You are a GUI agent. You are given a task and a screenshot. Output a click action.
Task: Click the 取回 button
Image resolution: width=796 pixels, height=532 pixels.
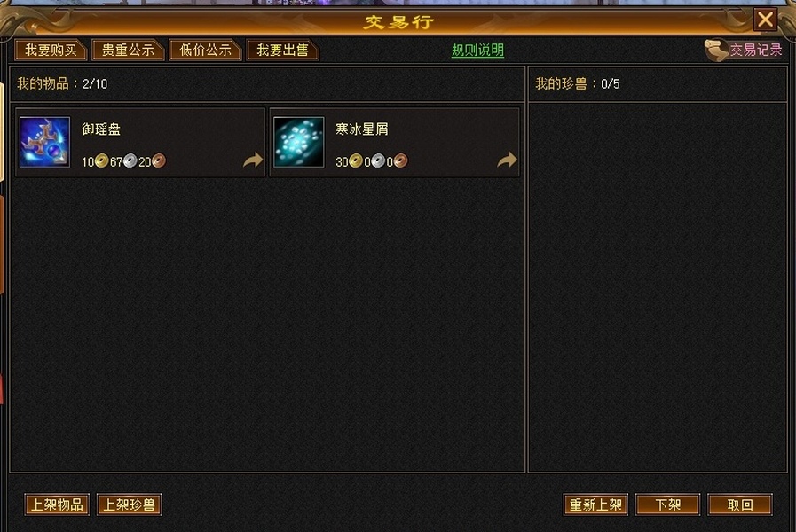(x=740, y=505)
